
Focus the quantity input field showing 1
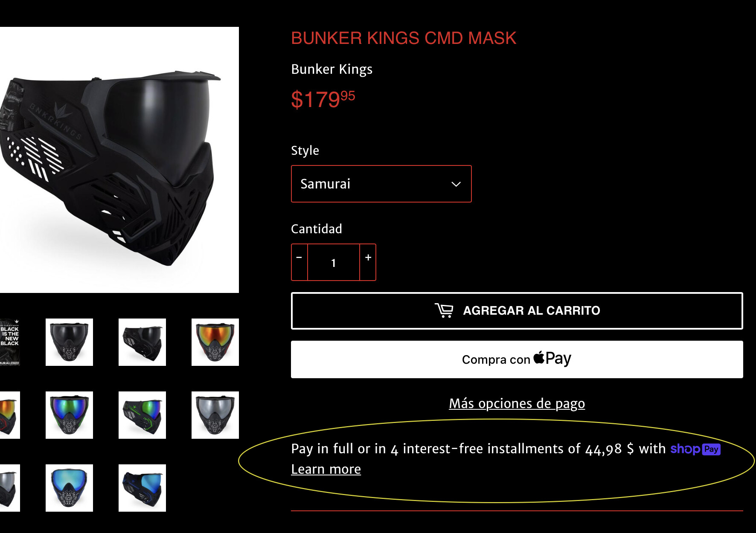tap(334, 262)
